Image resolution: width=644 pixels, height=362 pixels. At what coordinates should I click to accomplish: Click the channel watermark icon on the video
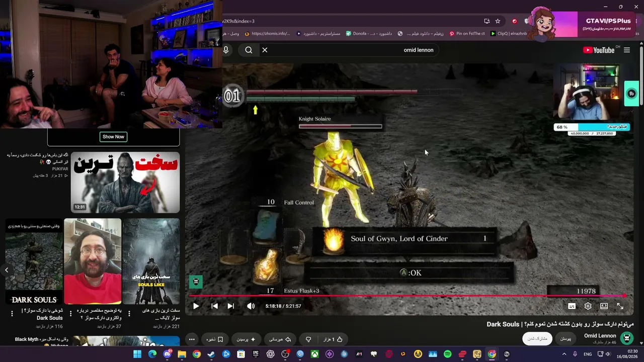click(196, 282)
